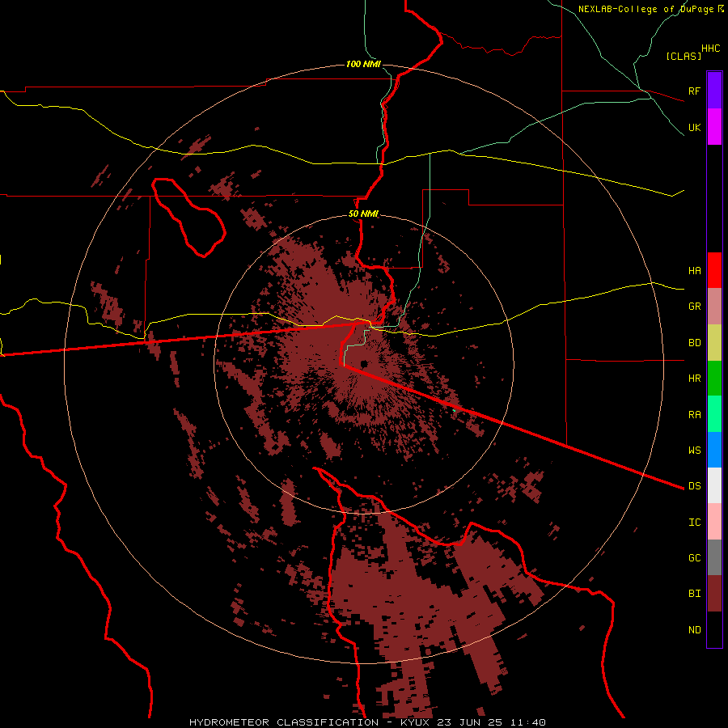
Task: Click the ND legend label
Action: [694, 630]
